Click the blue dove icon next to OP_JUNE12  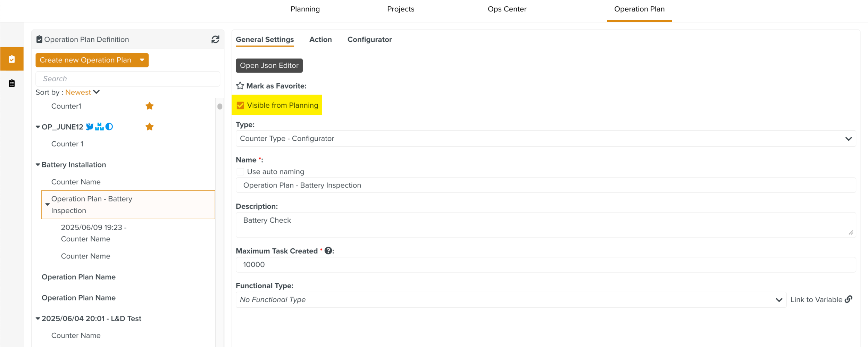[x=90, y=127]
